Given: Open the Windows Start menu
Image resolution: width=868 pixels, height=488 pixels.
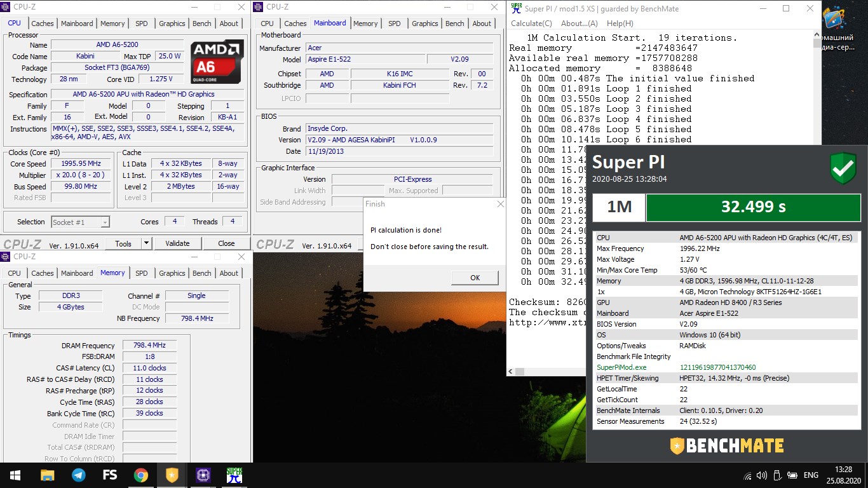Looking at the screenshot, I should pos(15,475).
